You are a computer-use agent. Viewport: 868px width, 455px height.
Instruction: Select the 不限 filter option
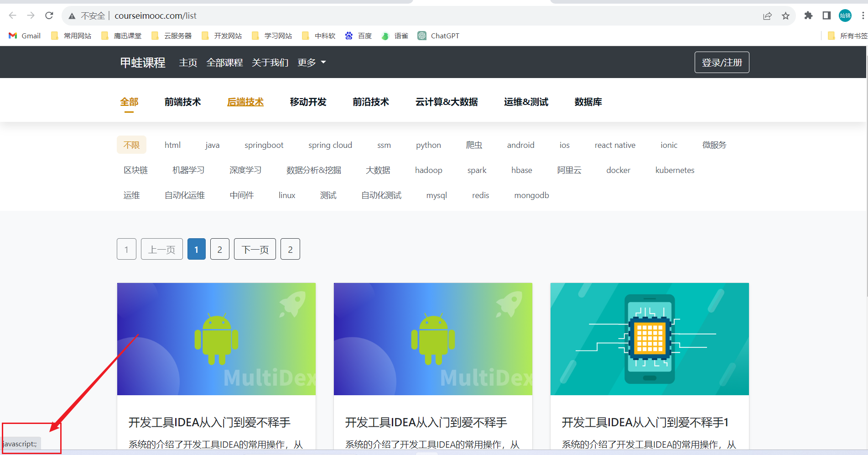coord(131,145)
